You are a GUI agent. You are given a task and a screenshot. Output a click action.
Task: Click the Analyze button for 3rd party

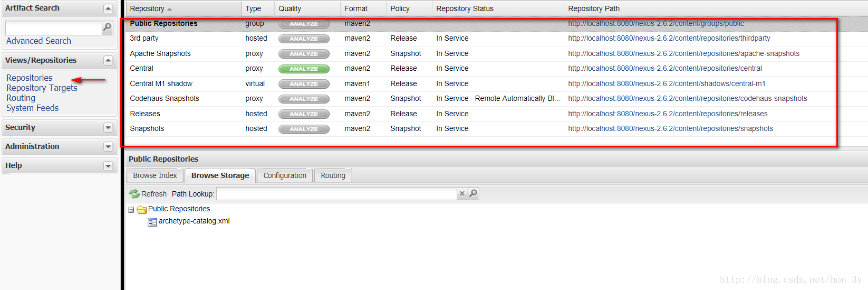pyautogui.click(x=304, y=39)
